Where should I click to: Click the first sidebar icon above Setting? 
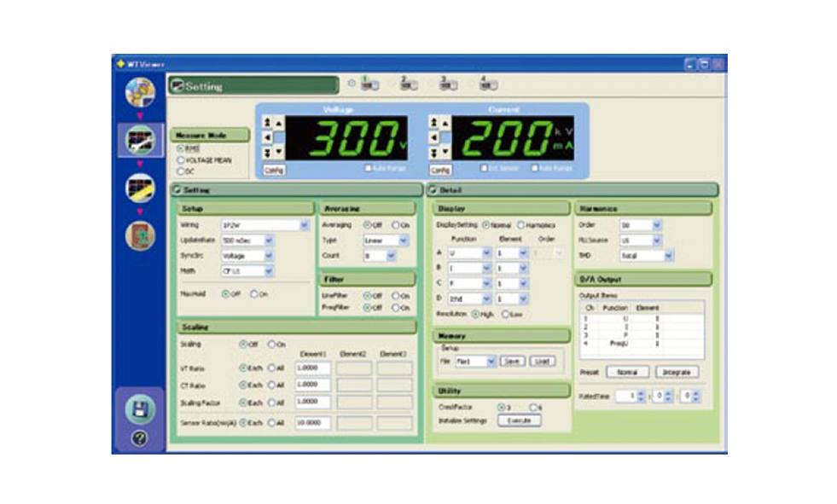[x=140, y=92]
